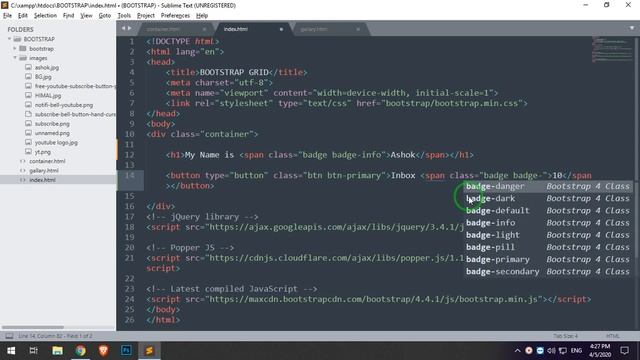The width and height of the screenshot is (640, 360).
Task: Open unnamed.png in the sidebar
Action: 52,133
